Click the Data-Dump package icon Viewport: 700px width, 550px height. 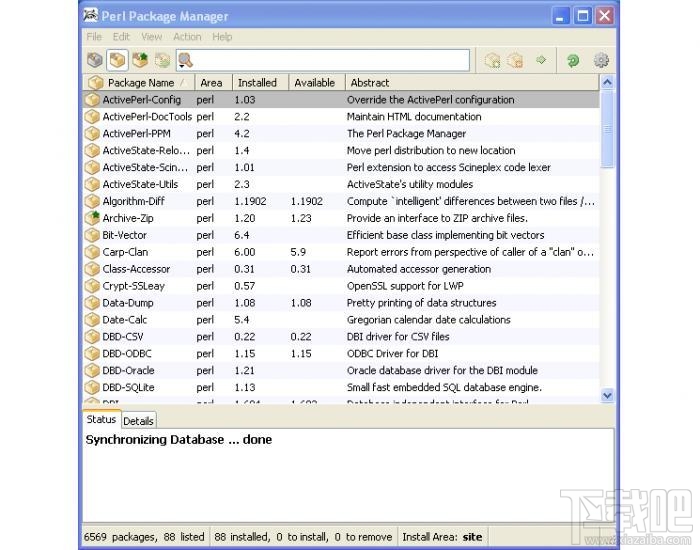92,303
